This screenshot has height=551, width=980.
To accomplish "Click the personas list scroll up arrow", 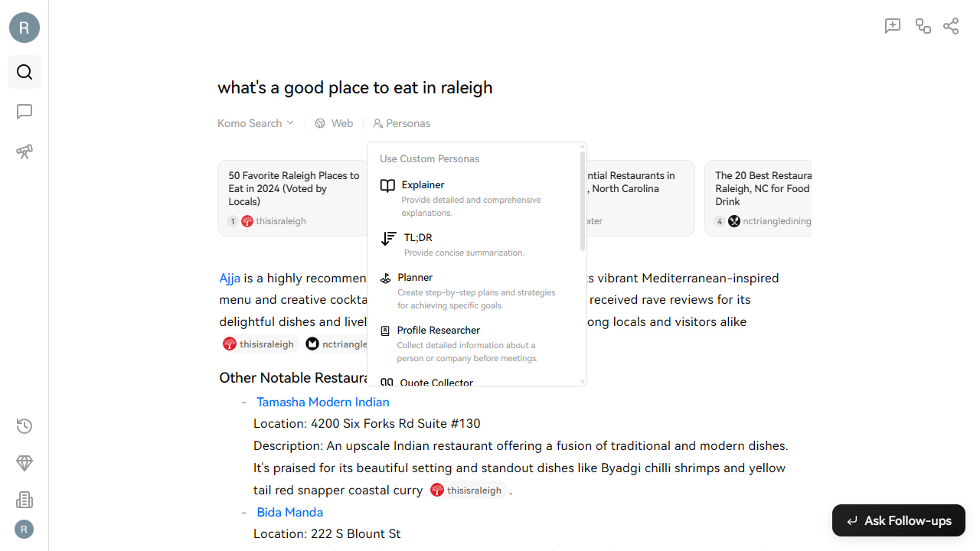I will pos(583,146).
